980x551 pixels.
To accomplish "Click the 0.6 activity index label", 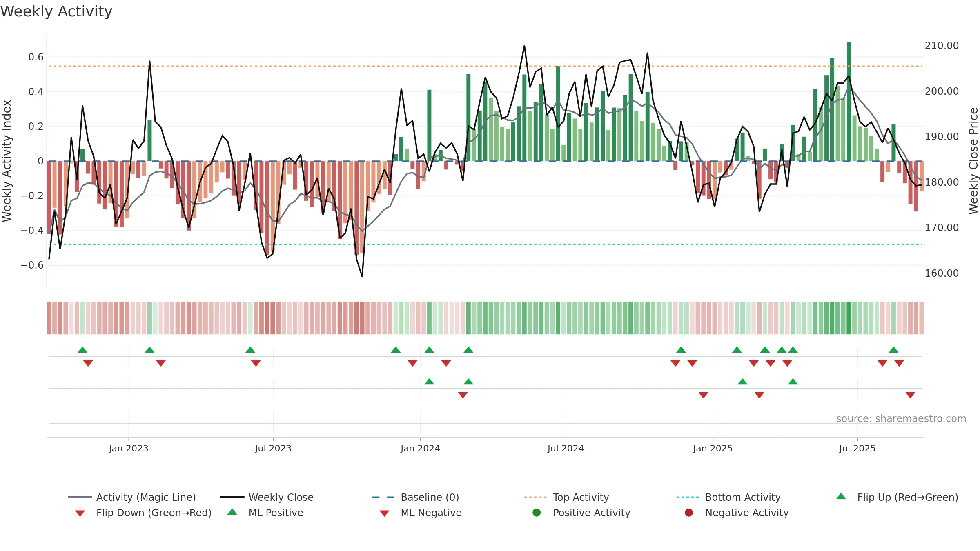I will tap(36, 57).
